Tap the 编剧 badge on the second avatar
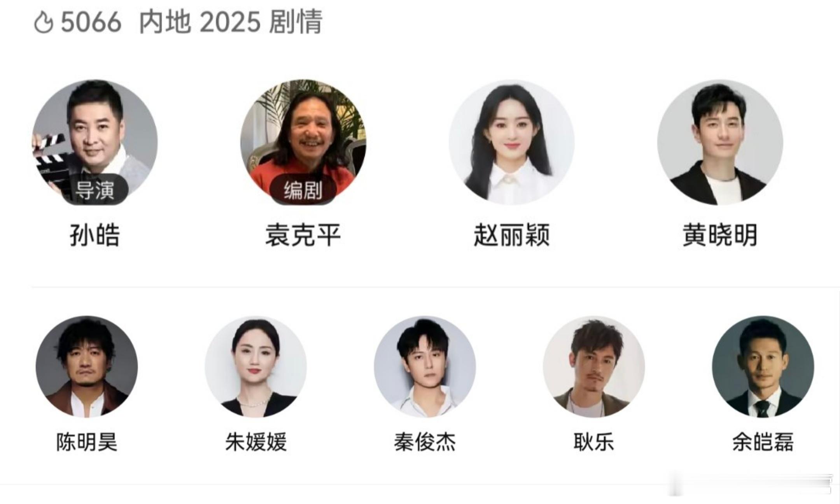This screenshot has height=504, width=840. point(303,190)
